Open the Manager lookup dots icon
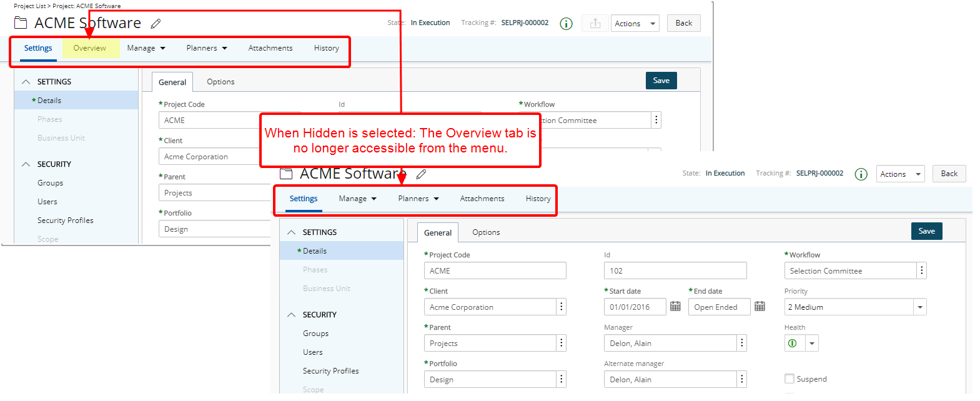The height and width of the screenshot is (401, 980). point(741,343)
